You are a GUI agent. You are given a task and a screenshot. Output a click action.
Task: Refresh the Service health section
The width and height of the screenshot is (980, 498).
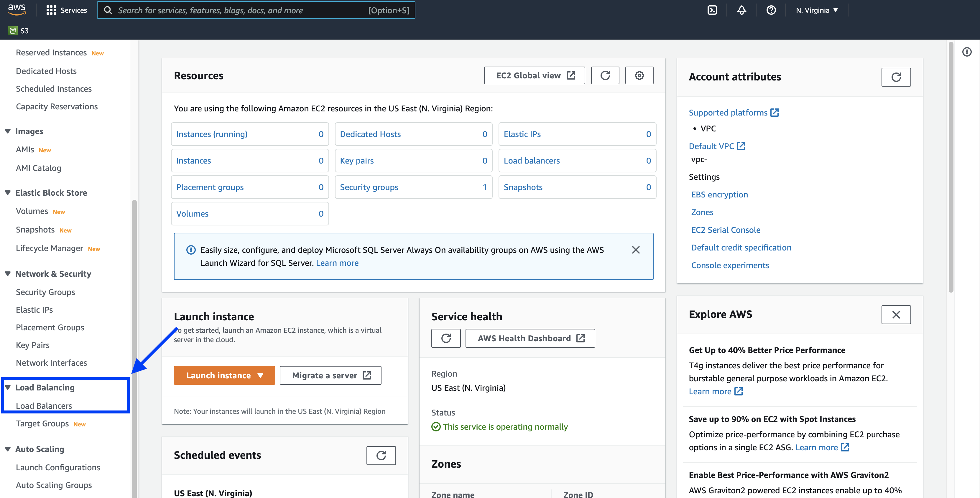pos(446,338)
